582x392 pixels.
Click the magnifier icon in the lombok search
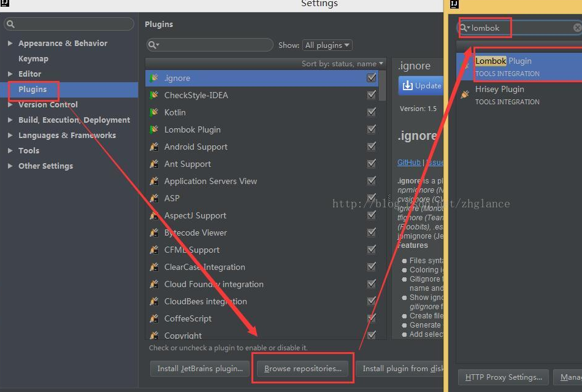(x=464, y=28)
